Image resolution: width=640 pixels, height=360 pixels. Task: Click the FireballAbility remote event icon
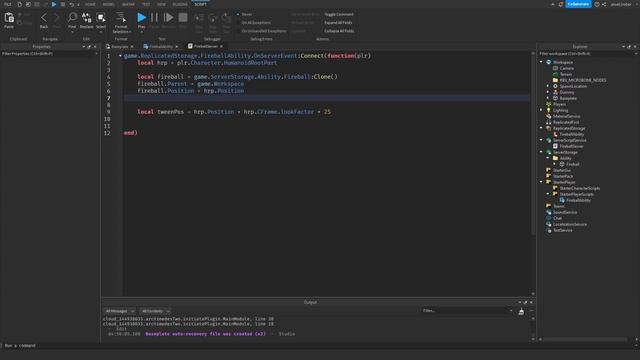tap(555, 134)
